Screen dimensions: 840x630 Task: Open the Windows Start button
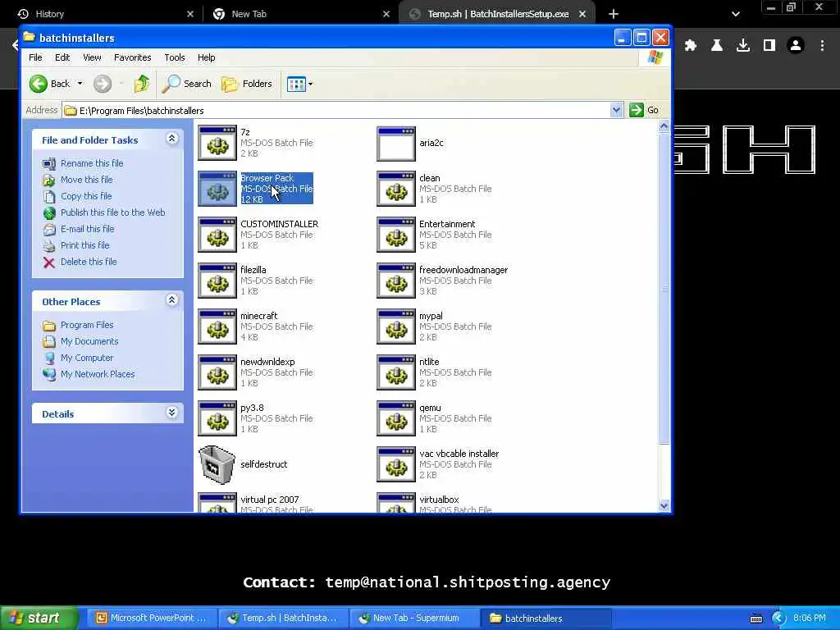[x=39, y=619]
